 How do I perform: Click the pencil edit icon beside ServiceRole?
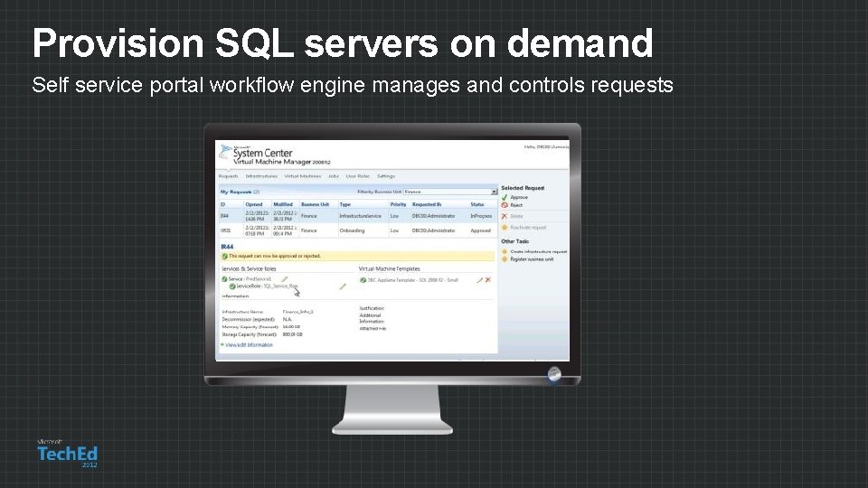click(343, 286)
